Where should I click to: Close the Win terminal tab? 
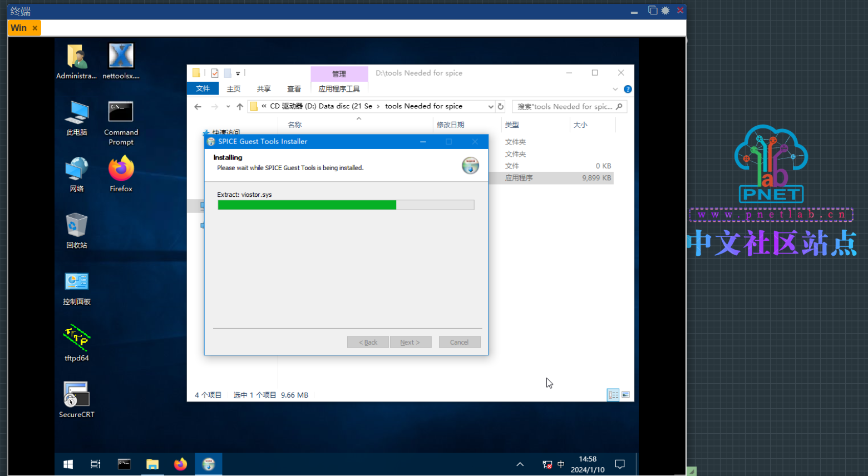pyautogui.click(x=34, y=28)
